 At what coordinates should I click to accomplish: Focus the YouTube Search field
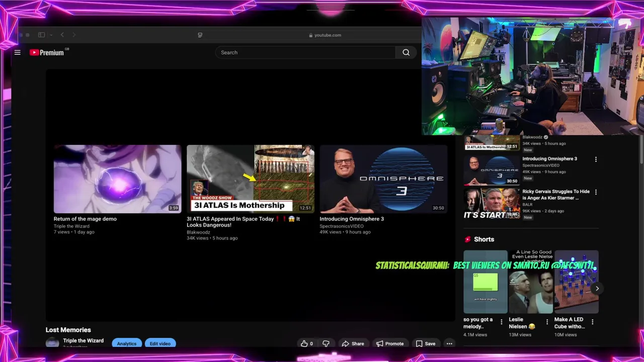[x=305, y=52]
